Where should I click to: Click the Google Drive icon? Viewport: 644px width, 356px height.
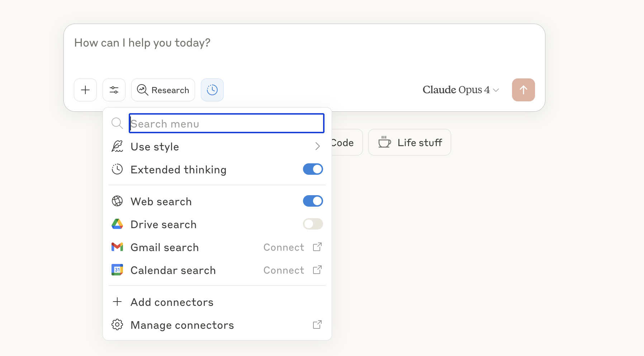coord(117,224)
